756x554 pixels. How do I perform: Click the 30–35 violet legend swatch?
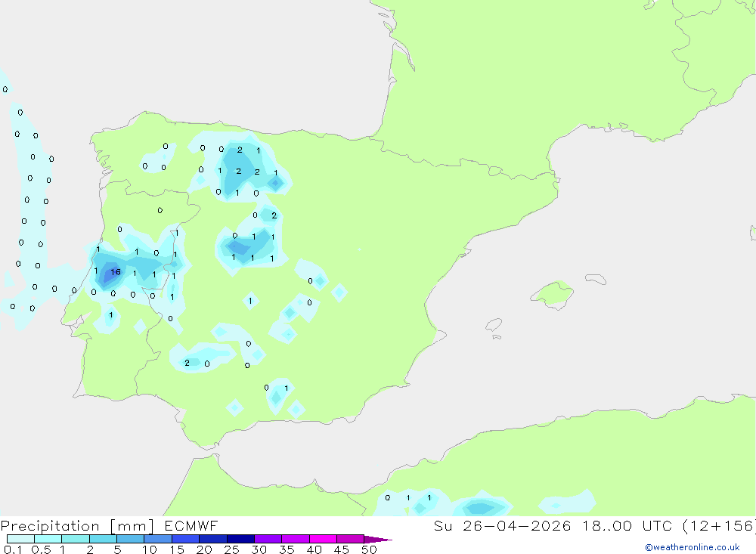coord(268,539)
